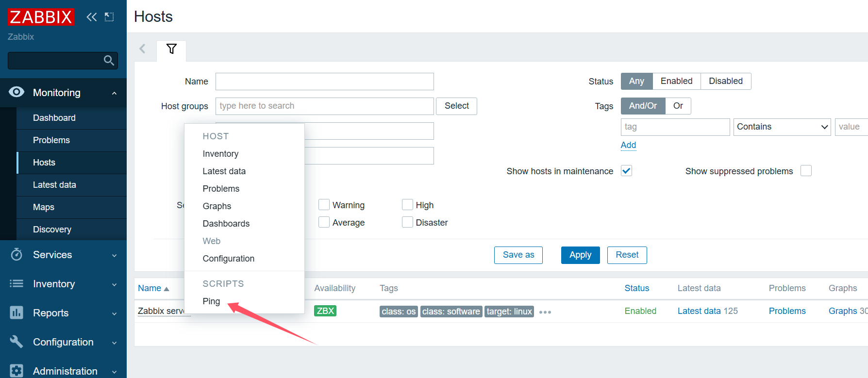Toggle Show hosts in maintenance checkbox
The image size is (868, 378).
(x=626, y=171)
